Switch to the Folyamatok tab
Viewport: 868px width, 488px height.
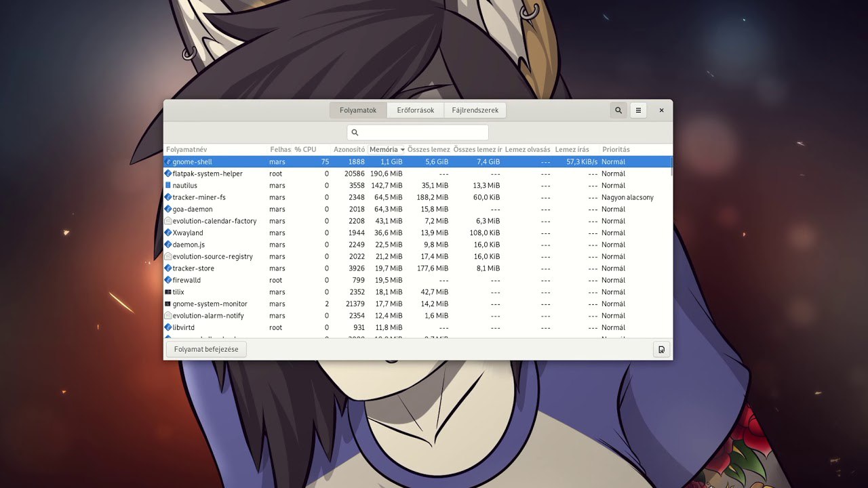(x=358, y=110)
